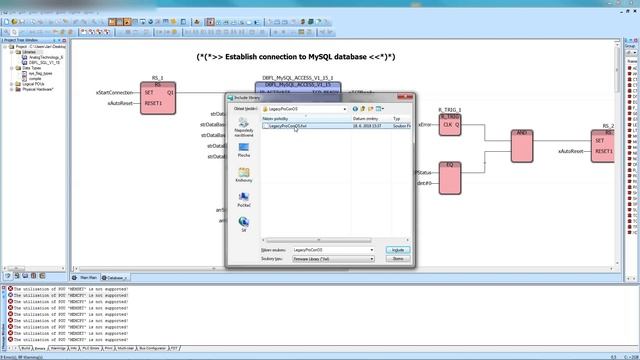This screenshot has width=640, height=360.
Task: Switch to the Main editor worksheet tab
Action: [85, 278]
